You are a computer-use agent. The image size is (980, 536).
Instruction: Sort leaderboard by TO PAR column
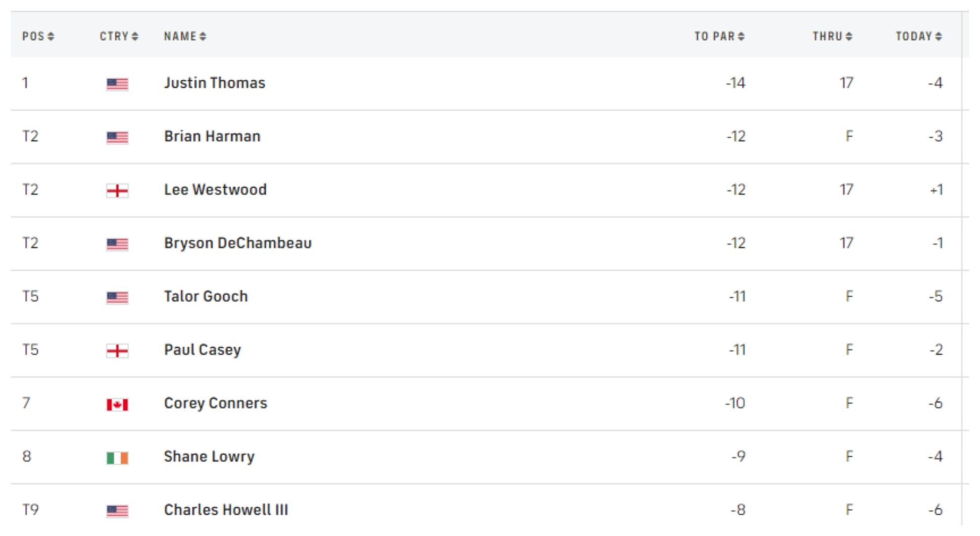719,36
